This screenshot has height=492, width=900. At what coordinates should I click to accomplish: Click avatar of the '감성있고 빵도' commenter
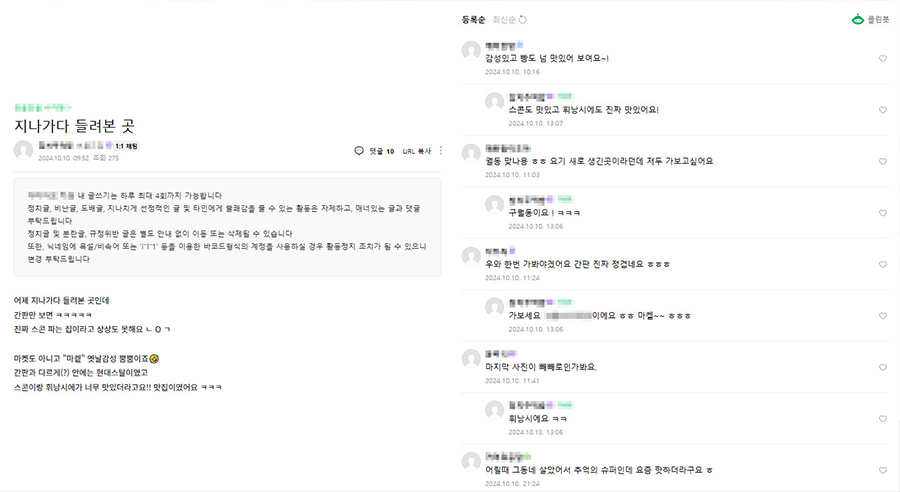471,50
